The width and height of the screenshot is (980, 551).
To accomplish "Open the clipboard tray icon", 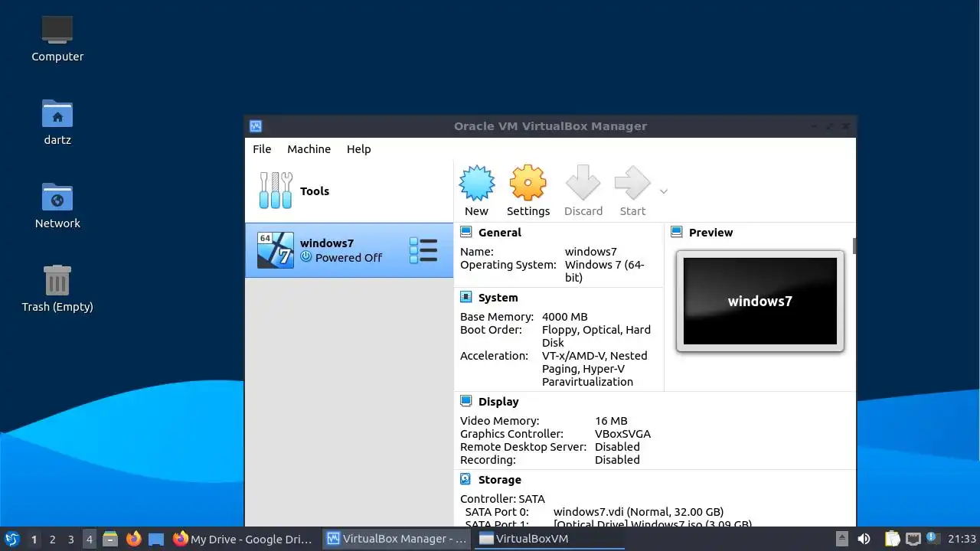I will click(x=892, y=539).
